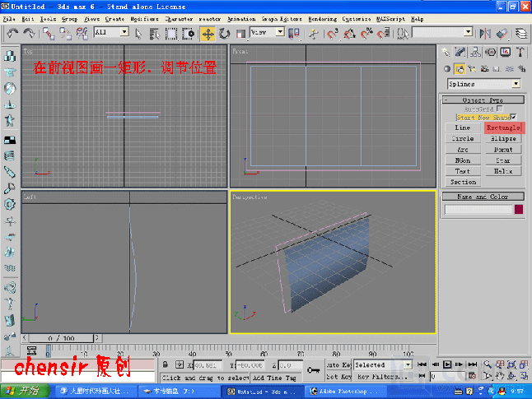Screen dimensions: 532x399
Task: Collapse the Object Type rollout
Action: tap(483, 100)
